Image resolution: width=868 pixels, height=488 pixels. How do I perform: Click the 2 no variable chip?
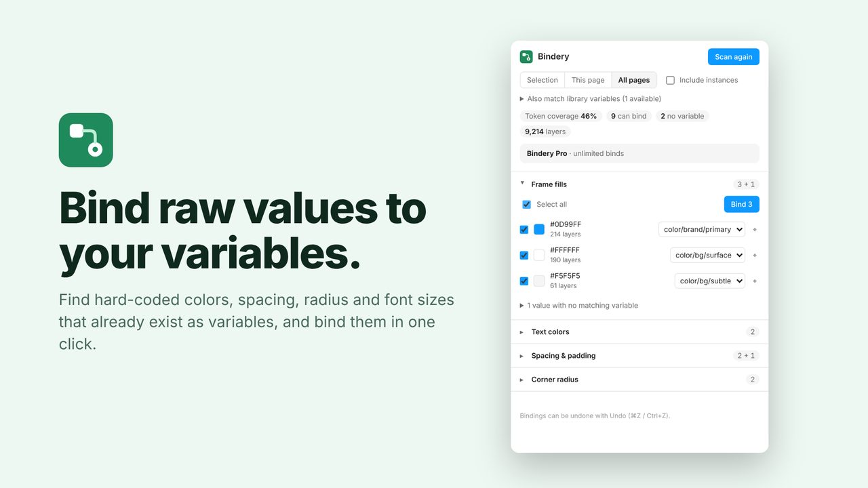[x=682, y=117]
